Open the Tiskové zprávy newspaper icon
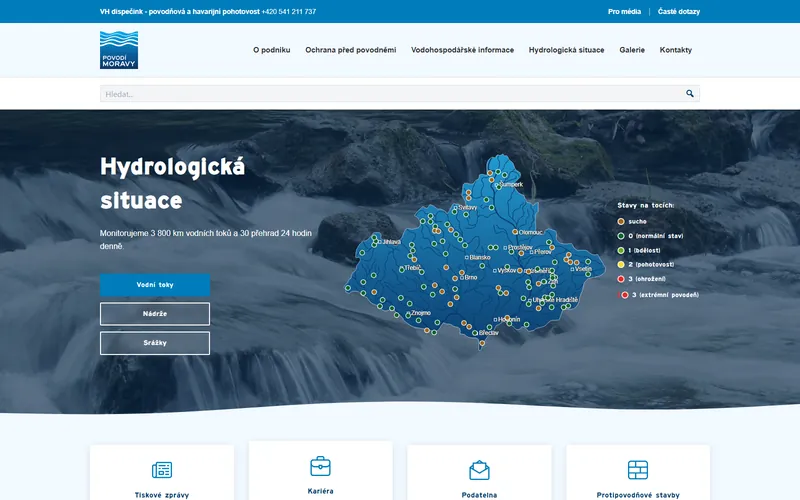This screenshot has width=800, height=500. pos(162,469)
